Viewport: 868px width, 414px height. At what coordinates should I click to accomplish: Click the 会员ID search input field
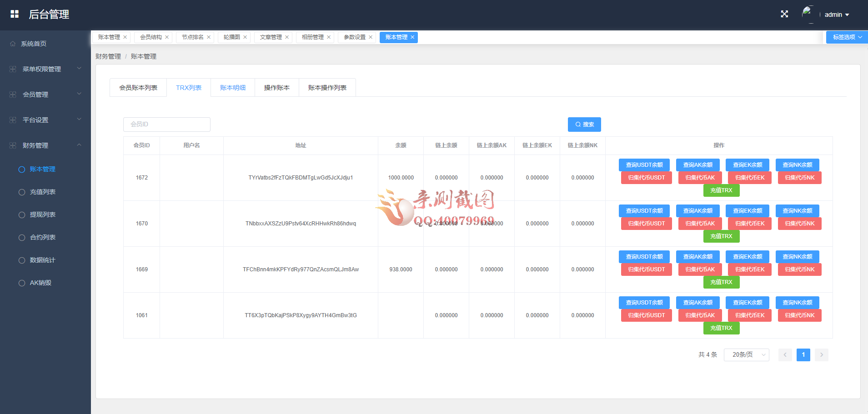point(166,124)
